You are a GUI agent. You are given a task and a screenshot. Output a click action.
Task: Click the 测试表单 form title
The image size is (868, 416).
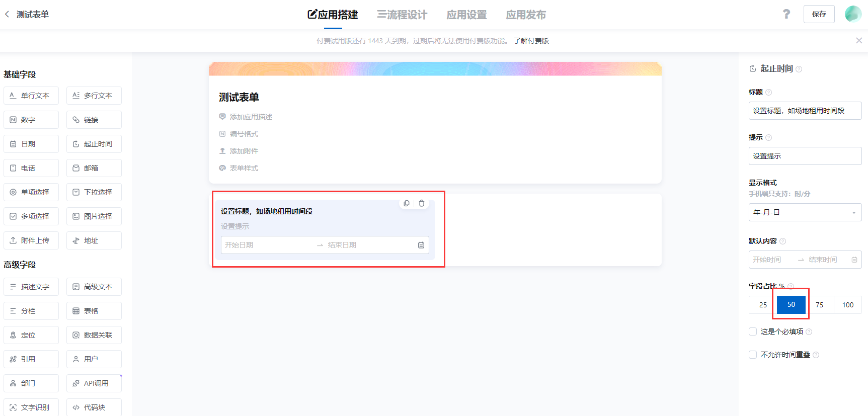(x=239, y=97)
